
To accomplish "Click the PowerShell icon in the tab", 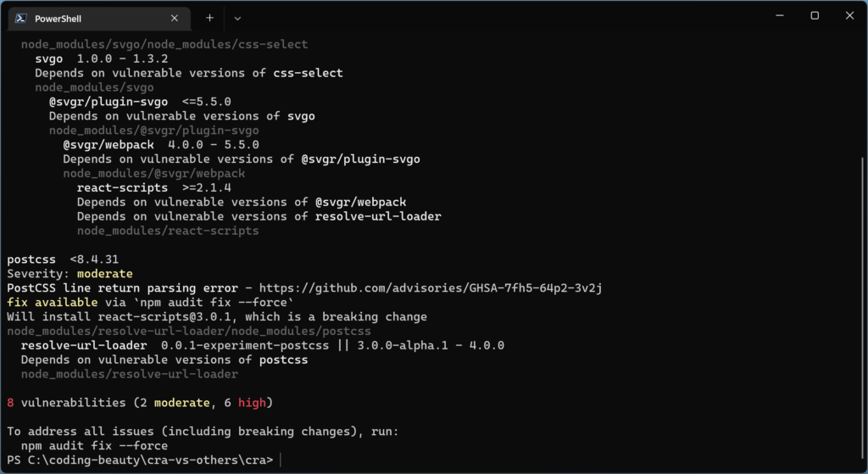I will (21, 18).
